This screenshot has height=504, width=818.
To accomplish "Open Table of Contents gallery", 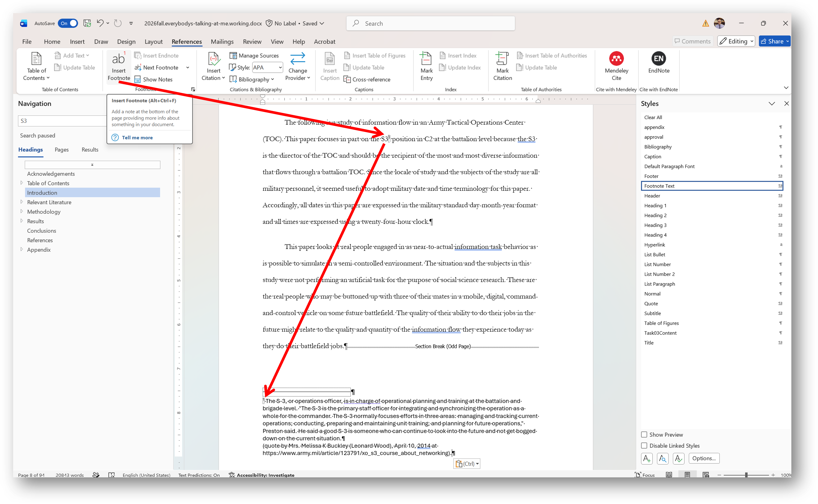I will click(36, 66).
